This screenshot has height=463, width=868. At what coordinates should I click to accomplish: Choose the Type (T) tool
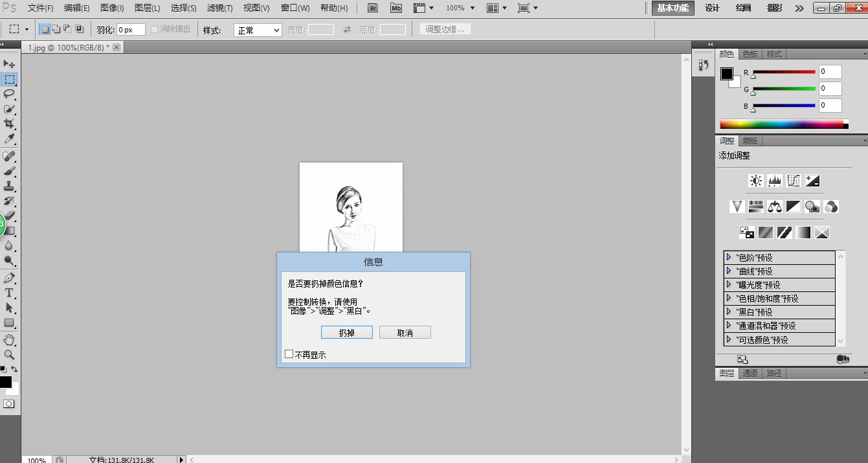9,293
